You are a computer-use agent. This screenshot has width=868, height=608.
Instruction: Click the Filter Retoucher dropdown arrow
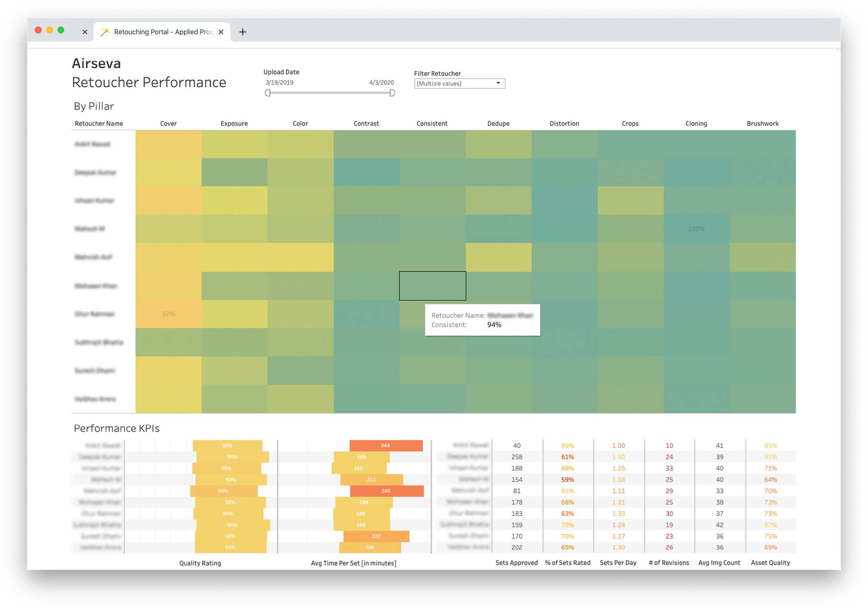click(498, 83)
